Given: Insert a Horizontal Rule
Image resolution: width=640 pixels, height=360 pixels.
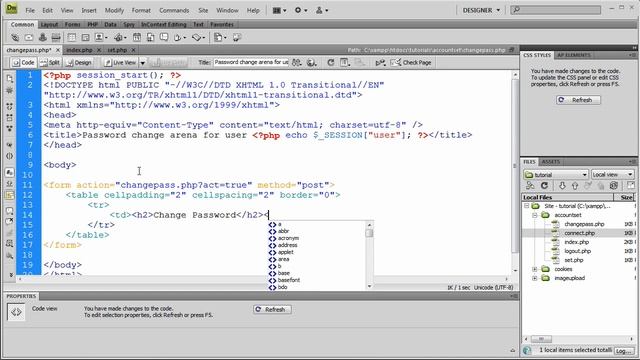Looking at the screenshot, I should (x=56, y=38).
